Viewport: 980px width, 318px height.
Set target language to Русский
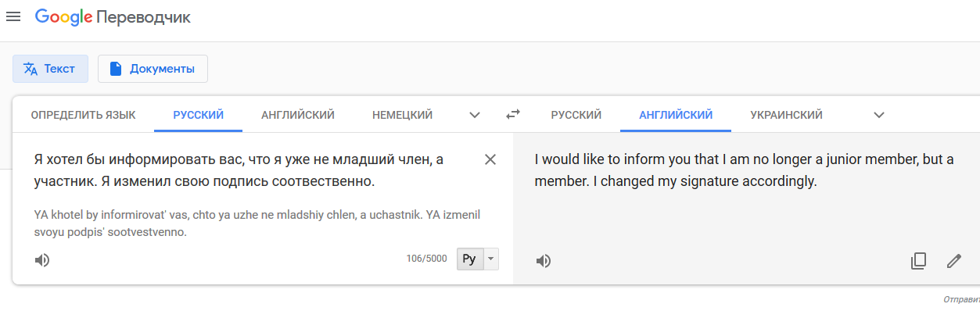click(x=576, y=115)
